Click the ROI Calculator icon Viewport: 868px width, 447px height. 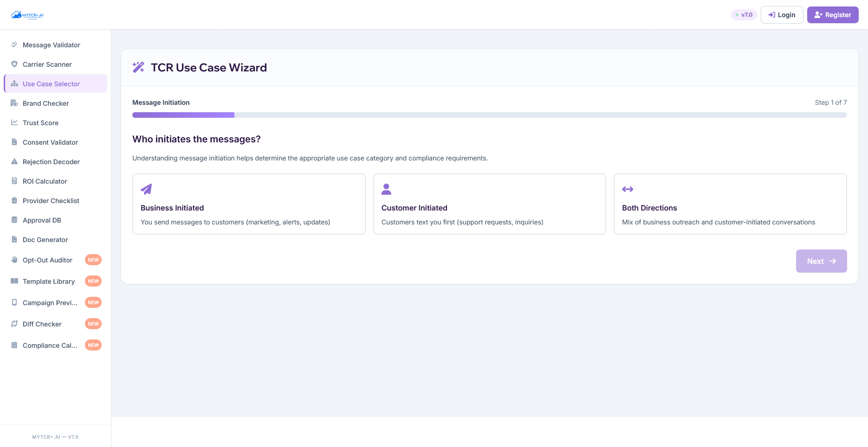[x=14, y=181]
